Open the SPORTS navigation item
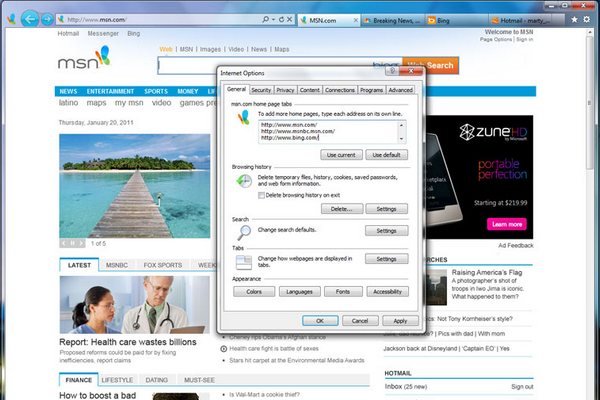Image resolution: width=600 pixels, height=400 pixels. [156, 91]
